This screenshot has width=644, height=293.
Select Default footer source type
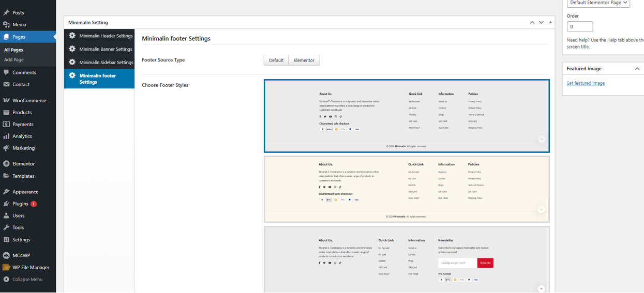276,60
